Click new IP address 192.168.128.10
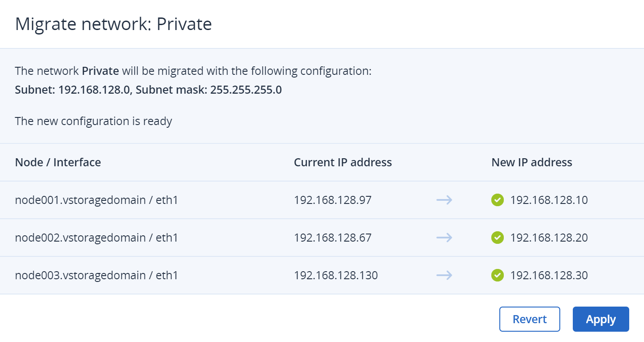Viewport: 644px width, 342px height. click(x=549, y=200)
